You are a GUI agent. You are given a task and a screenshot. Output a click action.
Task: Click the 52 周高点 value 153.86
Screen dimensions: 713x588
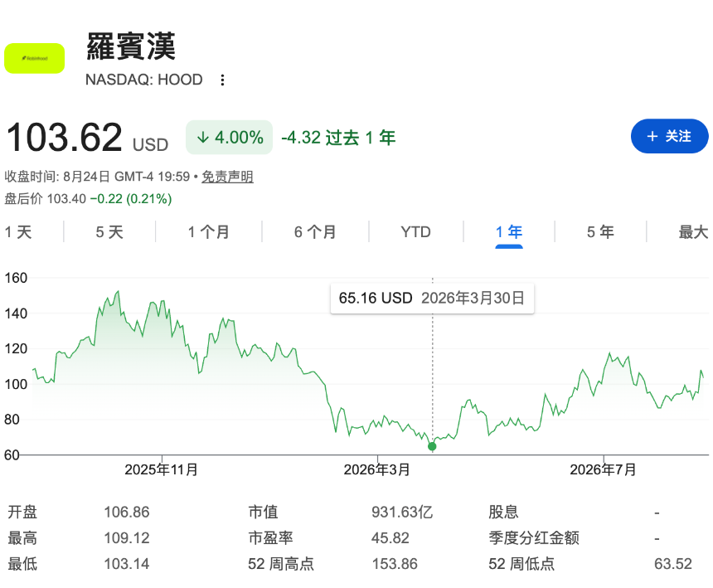point(395,564)
